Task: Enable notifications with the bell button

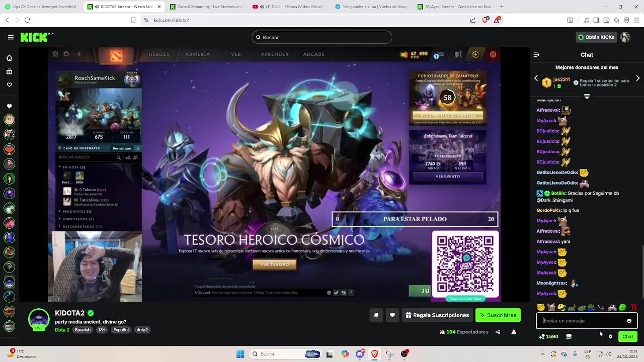Action: [376, 315]
